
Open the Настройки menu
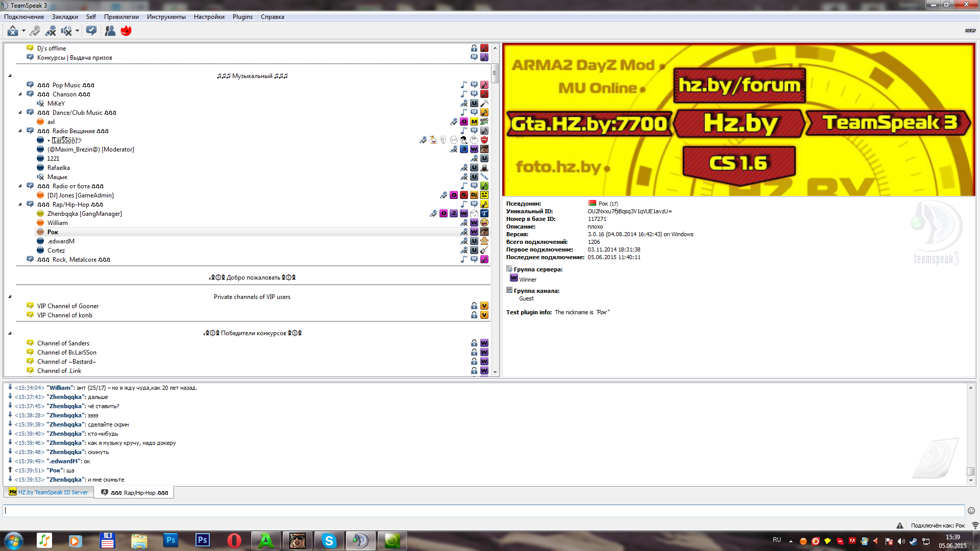(209, 17)
